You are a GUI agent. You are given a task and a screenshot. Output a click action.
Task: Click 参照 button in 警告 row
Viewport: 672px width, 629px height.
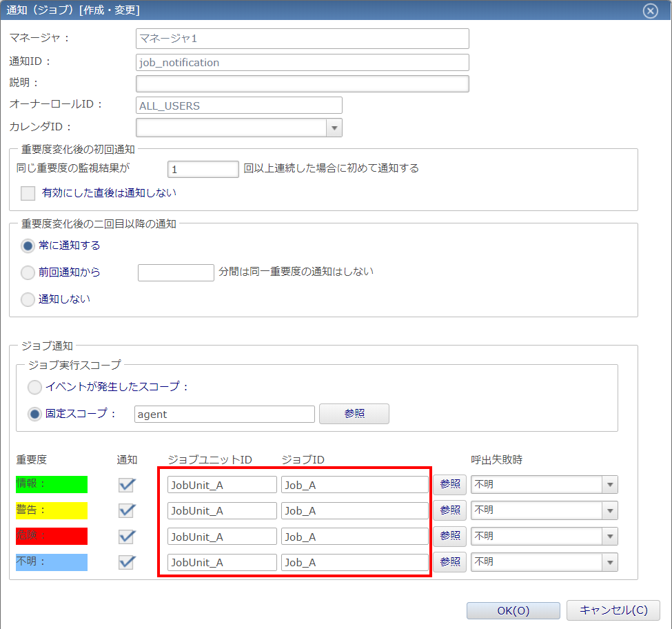(x=449, y=510)
